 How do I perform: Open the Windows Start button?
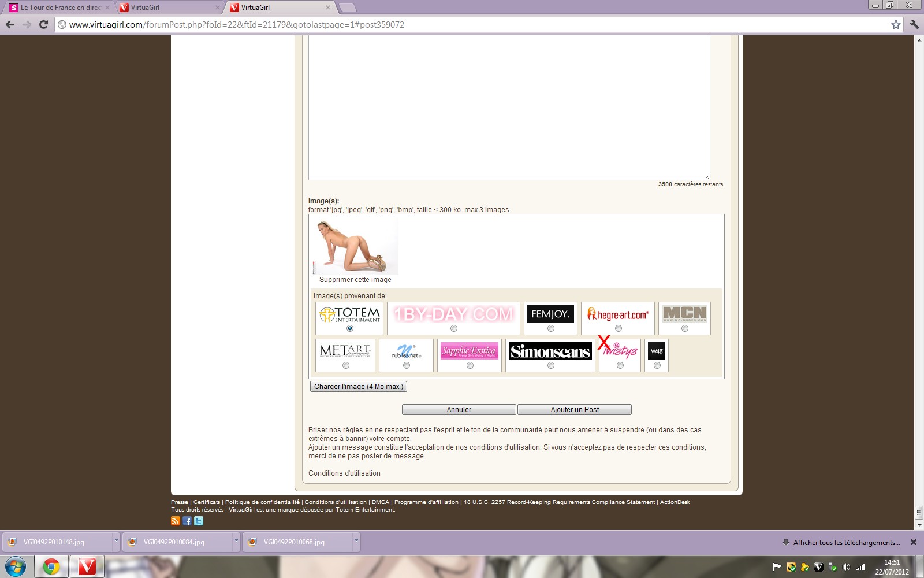click(x=16, y=566)
